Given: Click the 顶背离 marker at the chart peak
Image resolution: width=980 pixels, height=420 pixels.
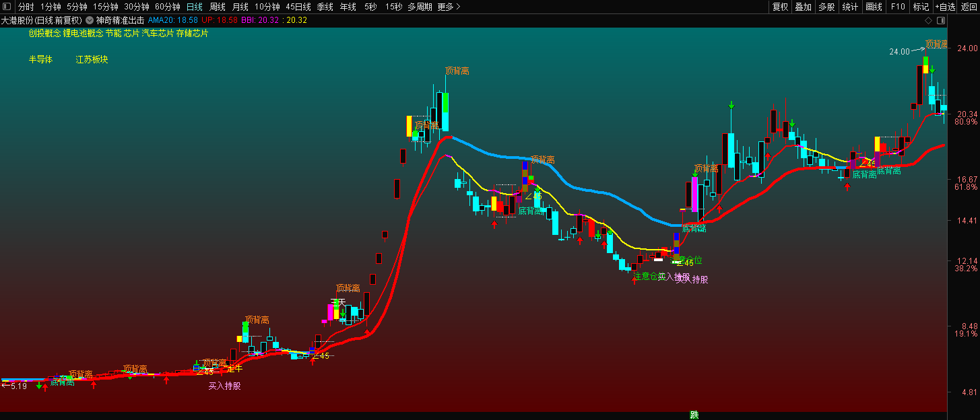Looking at the screenshot, I should coord(457,70).
